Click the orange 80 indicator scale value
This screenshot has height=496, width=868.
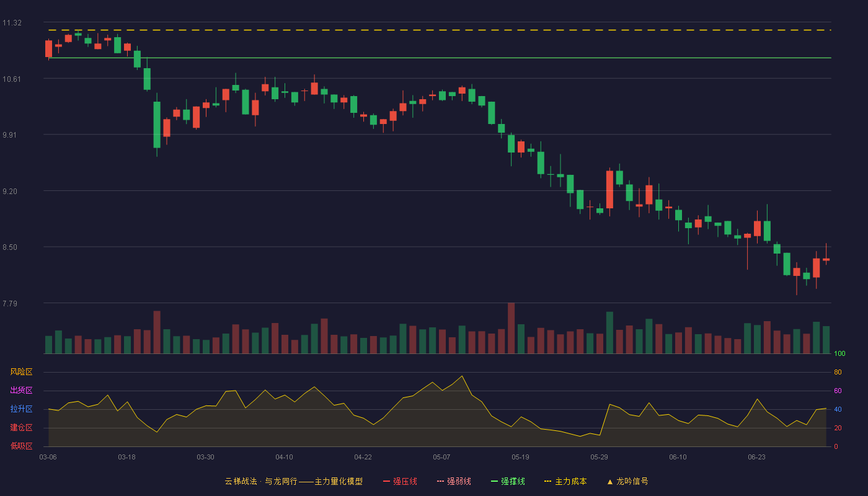point(838,372)
